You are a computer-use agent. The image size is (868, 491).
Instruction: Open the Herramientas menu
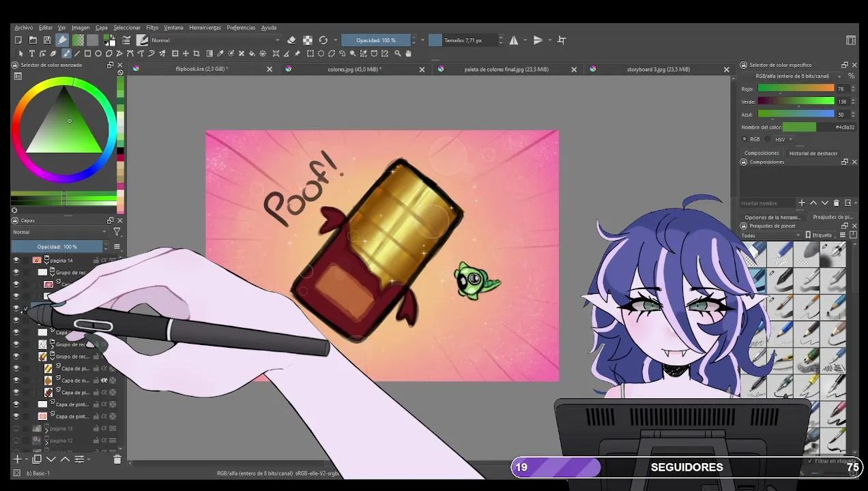click(x=205, y=28)
